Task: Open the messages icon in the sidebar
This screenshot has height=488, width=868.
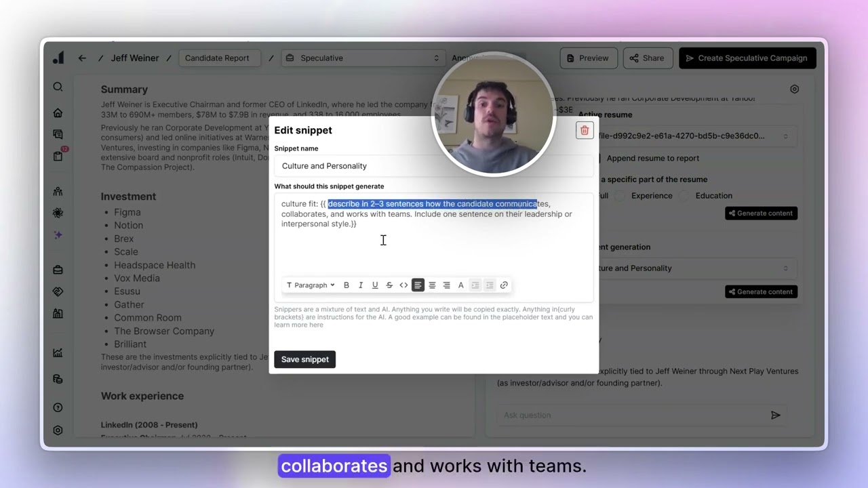Action: tap(58, 135)
